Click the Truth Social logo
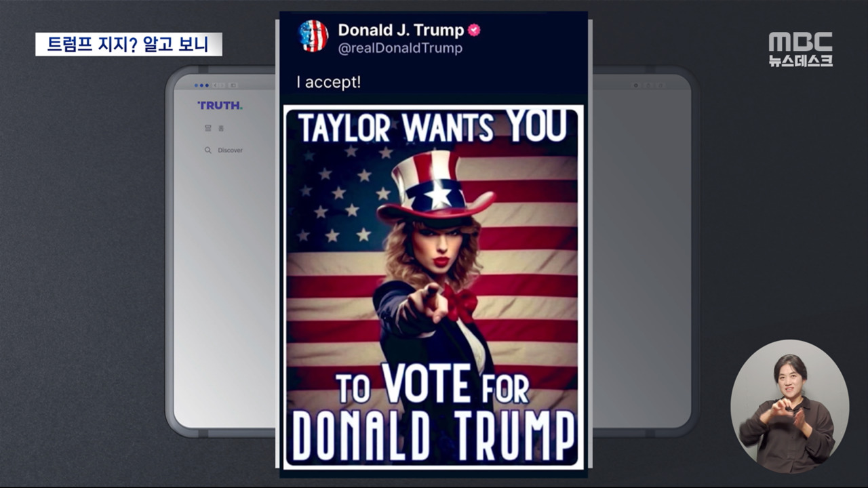This screenshot has height=488, width=868. point(220,105)
